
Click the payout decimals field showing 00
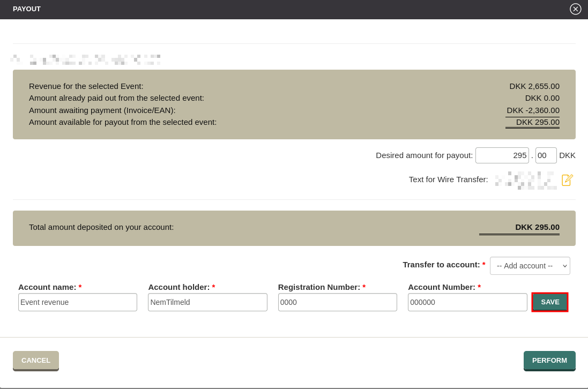pyautogui.click(x=546, y=155)
